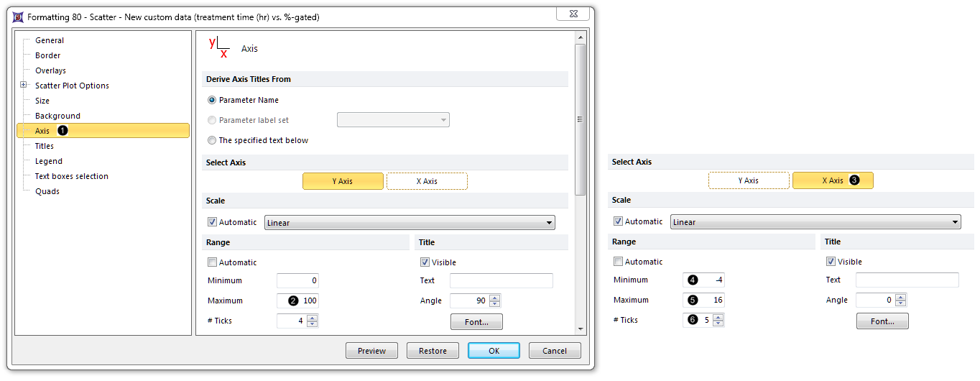This screenshot has height=381, width=980.
Task: Click the Maximum field showing 100
Action: click(297, 300)
